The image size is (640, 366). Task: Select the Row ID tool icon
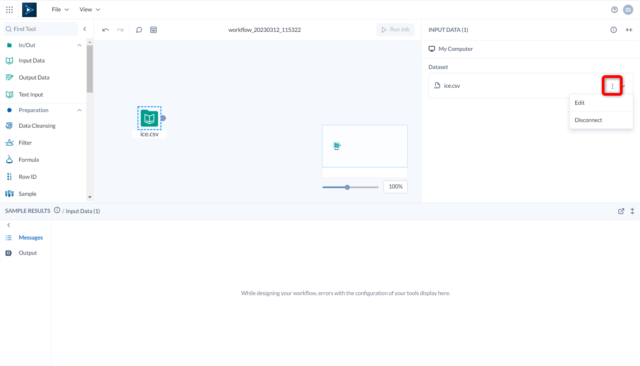click(x=9, y=177)
